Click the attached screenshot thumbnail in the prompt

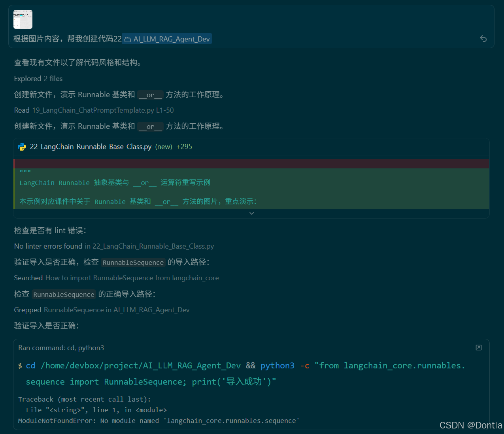click(x=23, y=19)
